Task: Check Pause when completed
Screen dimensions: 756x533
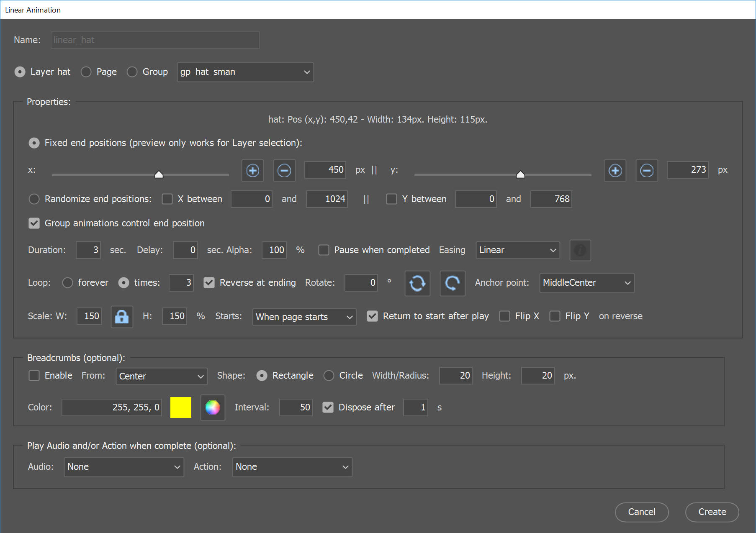Action: point(324,250)
